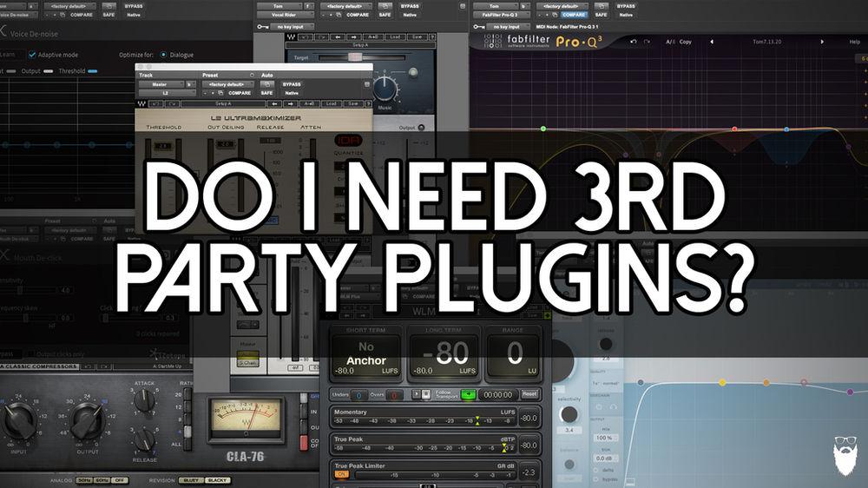
Task: Open factory default preset in L2 window
Action: (227, 84)
